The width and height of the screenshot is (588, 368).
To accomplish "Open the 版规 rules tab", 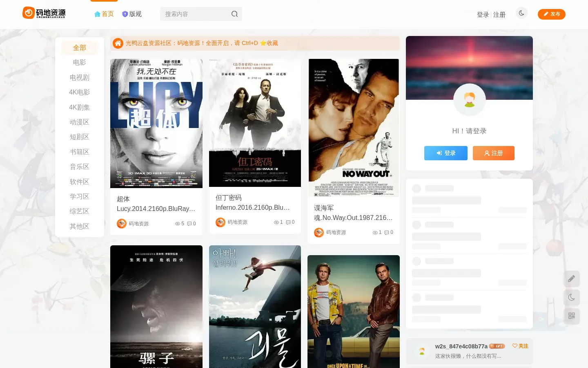I will pos(132,14).
